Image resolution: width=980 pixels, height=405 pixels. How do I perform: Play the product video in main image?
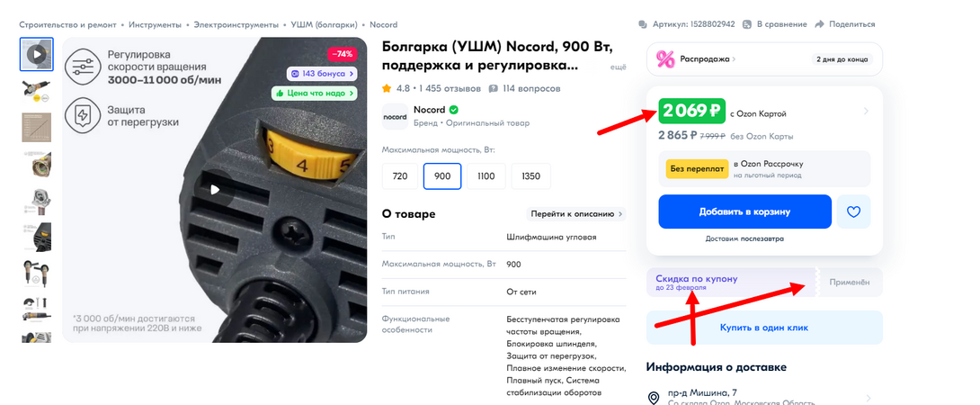[214, 190]
